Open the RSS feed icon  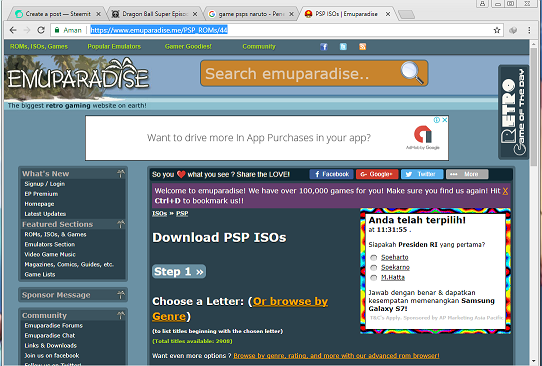pos(362,47)
